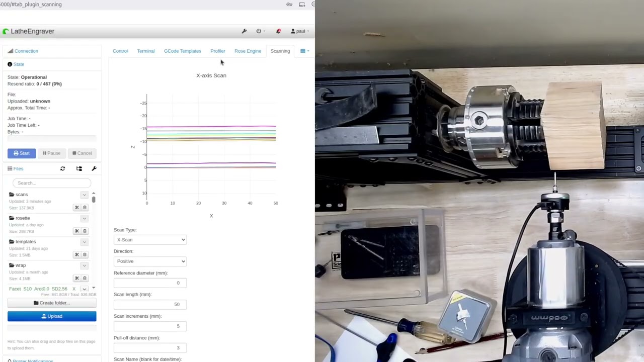Open the GCode Templates tab
The image size is (644, 362).
point(183,51)
